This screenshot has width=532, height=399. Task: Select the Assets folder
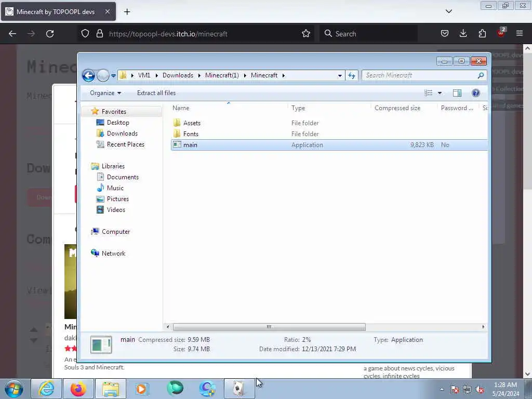coord(192,123)
